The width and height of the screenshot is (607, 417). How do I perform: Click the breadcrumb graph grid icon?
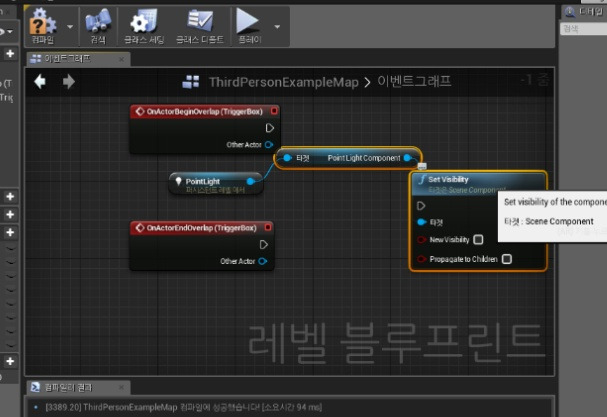pyautogui.click(x=191, y=82)
